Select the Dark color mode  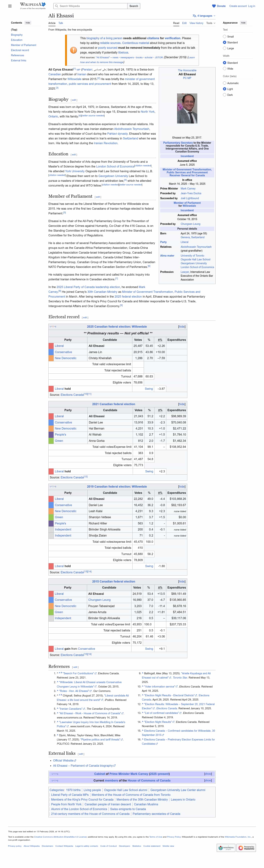(225, 95)
